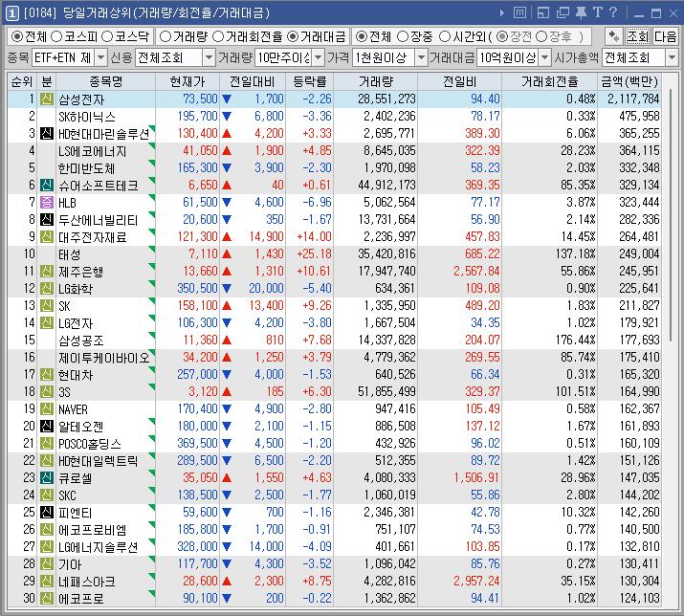
Task: Click the 신 badge on LG화학 row
Action: 47,288
